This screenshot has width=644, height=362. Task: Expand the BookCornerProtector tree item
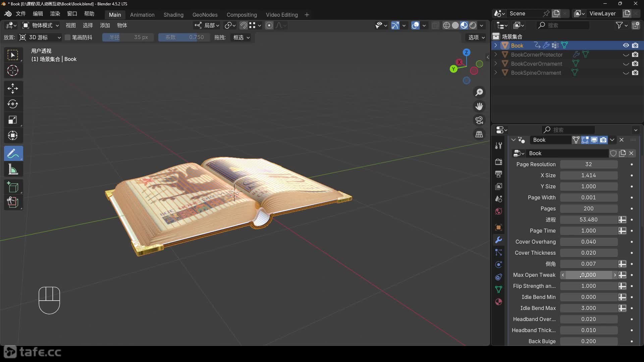[496, 55]
